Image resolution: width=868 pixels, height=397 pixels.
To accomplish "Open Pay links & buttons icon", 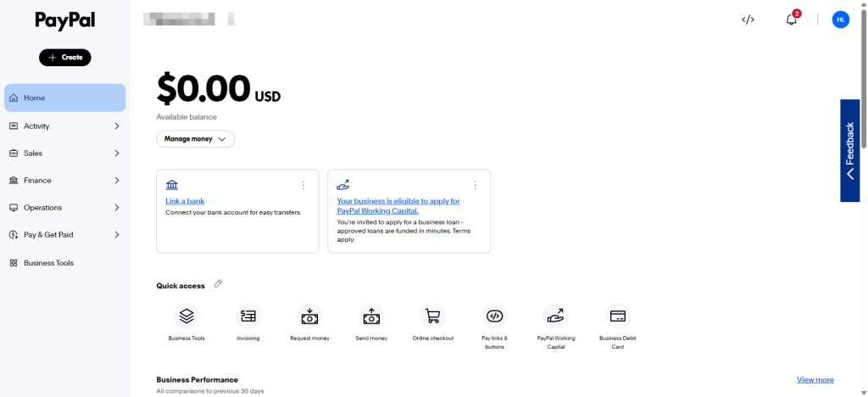I will [x=494, y=316].
